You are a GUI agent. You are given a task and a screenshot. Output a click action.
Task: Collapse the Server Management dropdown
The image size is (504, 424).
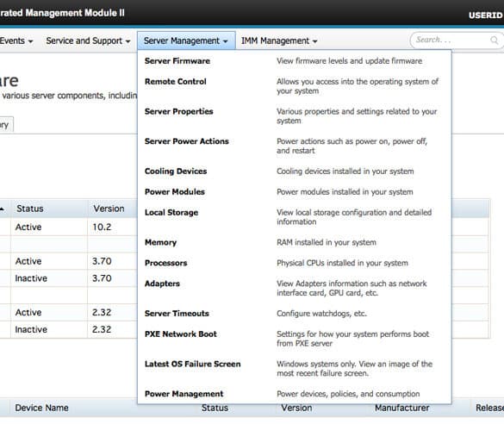(x=186, y=41)
